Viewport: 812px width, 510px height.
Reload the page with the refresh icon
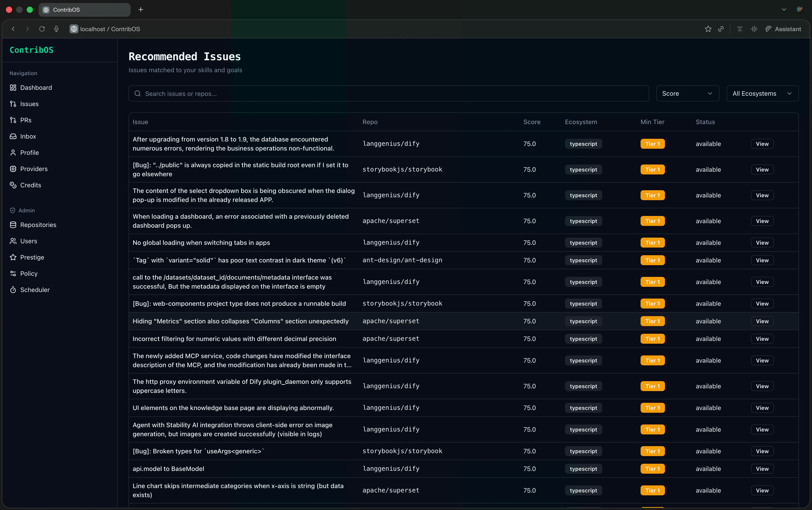[x=42, y=29]
